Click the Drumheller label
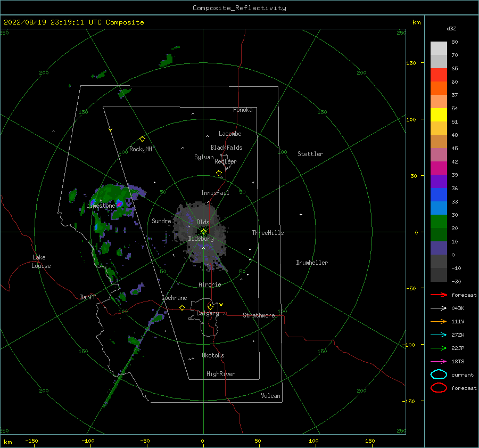The image size is (479, 448). click(312, 263)
